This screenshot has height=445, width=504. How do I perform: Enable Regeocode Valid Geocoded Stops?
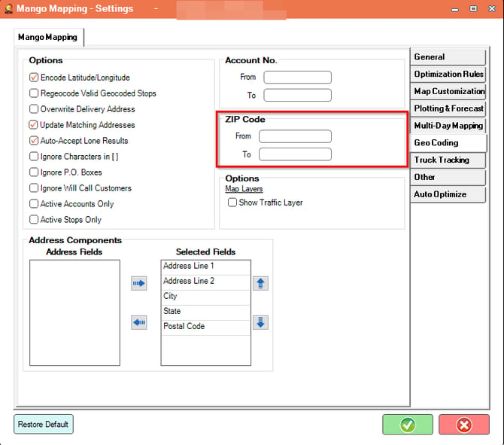click(33, 93)
